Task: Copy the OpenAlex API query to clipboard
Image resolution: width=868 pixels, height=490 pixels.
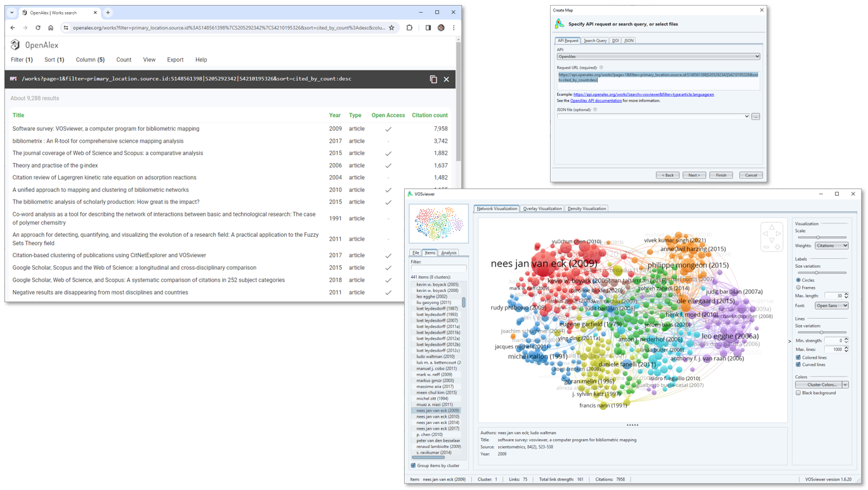Action: tap(433, 79)
